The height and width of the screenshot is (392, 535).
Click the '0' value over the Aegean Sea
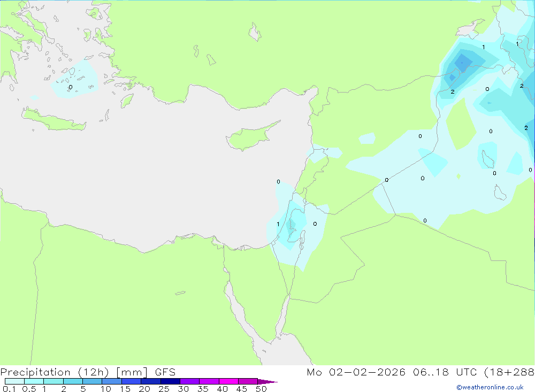pos(71,87)
